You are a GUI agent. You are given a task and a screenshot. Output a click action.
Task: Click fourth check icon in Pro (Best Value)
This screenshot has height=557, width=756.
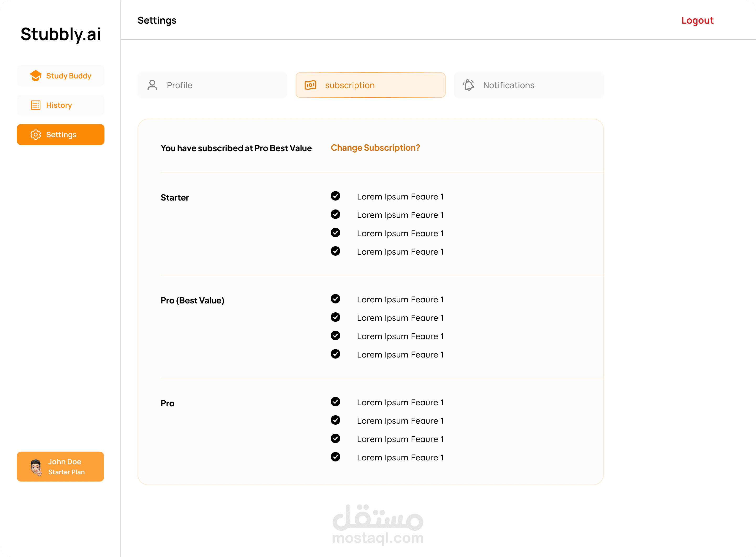pyautogui.click(x=335, y=354)
